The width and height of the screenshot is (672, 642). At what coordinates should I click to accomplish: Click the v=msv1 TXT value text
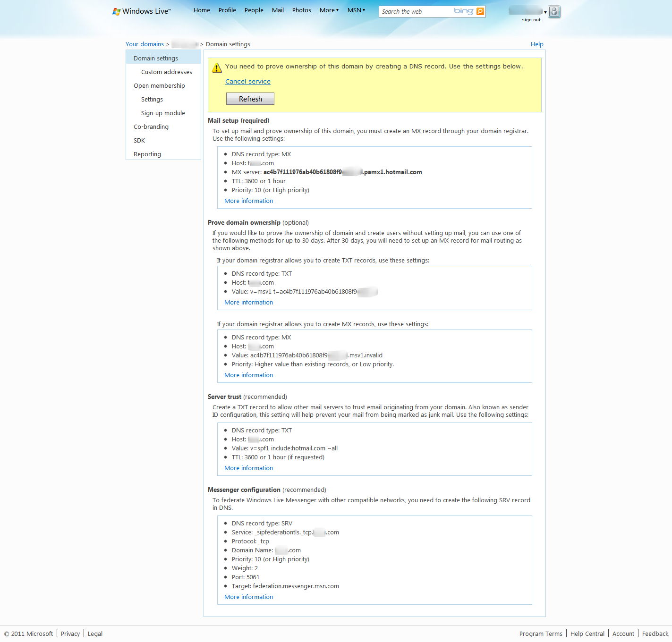point(314,291)
